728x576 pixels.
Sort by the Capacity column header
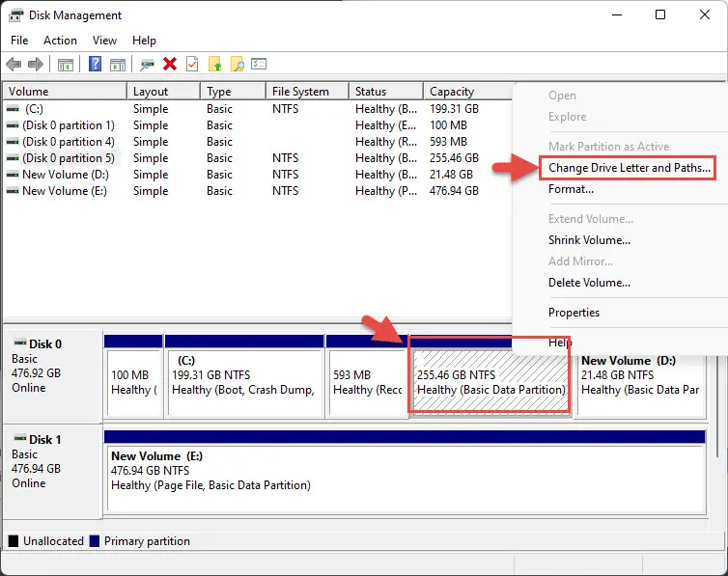(468, 92)
